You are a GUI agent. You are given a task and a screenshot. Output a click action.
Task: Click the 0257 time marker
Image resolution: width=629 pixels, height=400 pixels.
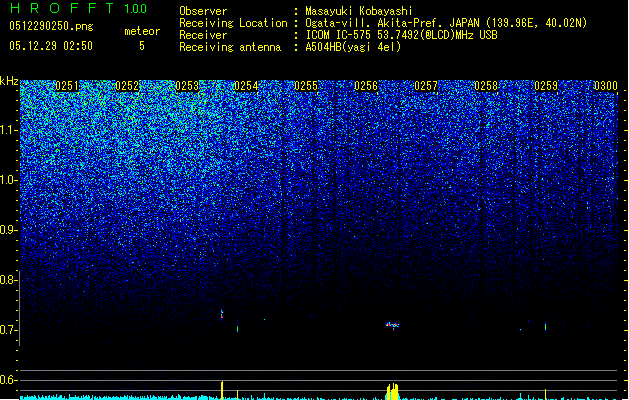(x=426, y=86)
